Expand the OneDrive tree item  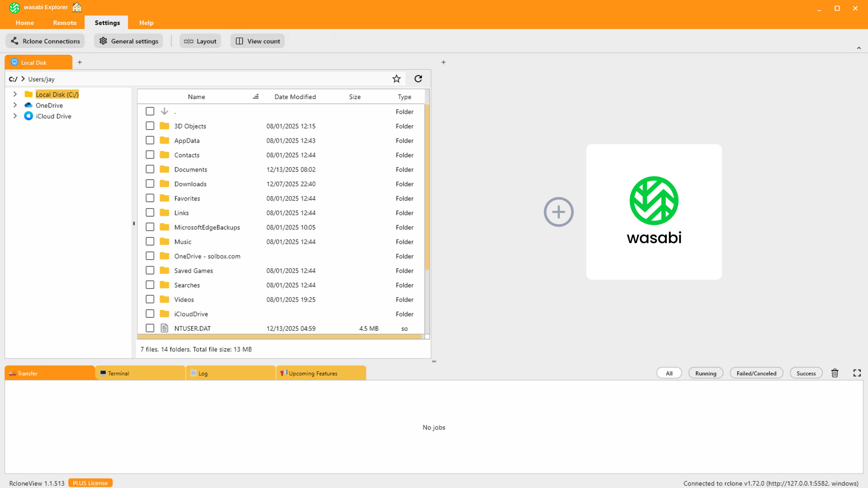(x=15, y=105)
